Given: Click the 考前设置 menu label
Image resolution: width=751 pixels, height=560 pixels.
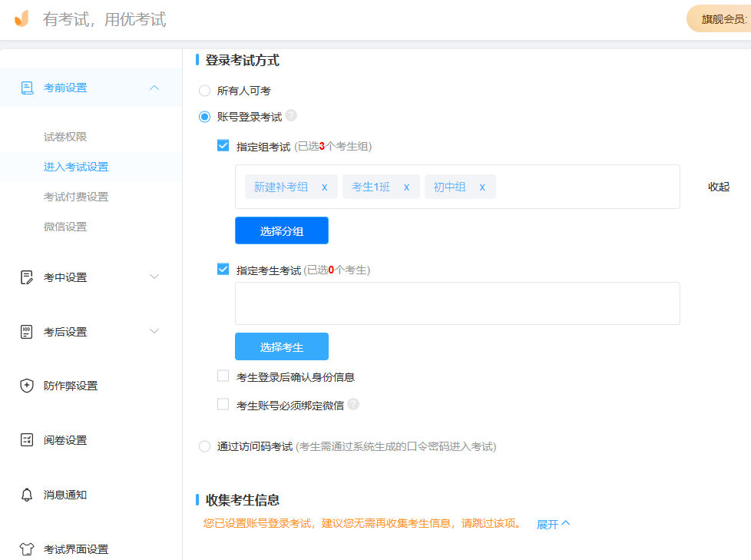Looking at the screenshot, I should coord(65,88).
